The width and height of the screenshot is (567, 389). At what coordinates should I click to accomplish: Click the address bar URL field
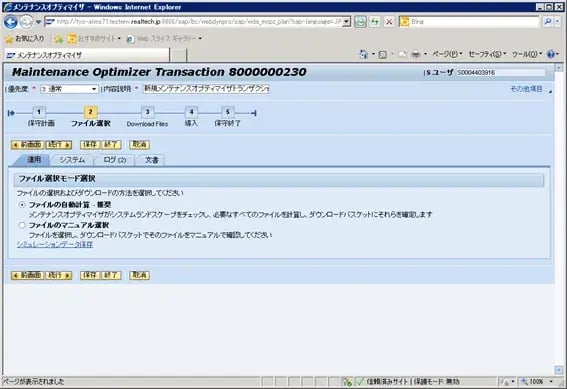click(x=194, y=22)
